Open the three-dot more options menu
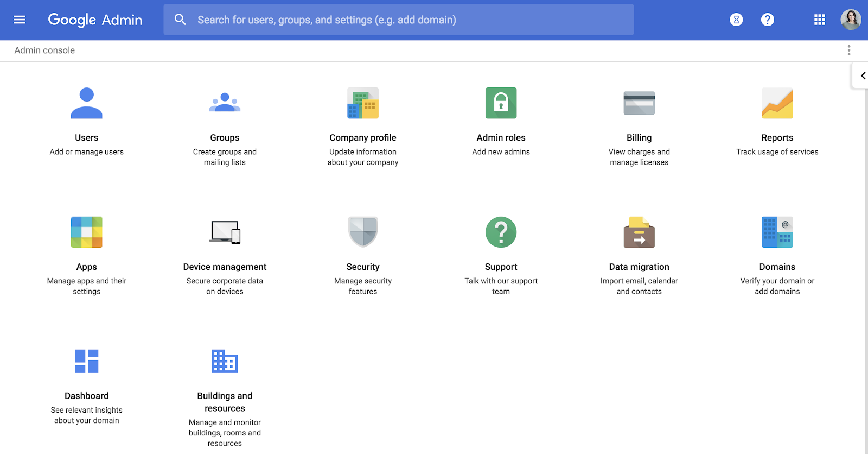Screen dimensions: 868x461 tap(849, 50)
